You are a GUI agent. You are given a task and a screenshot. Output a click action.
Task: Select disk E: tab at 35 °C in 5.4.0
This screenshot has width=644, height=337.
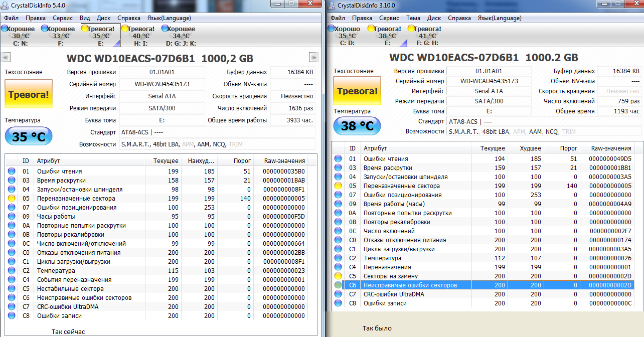pos(101,36)
